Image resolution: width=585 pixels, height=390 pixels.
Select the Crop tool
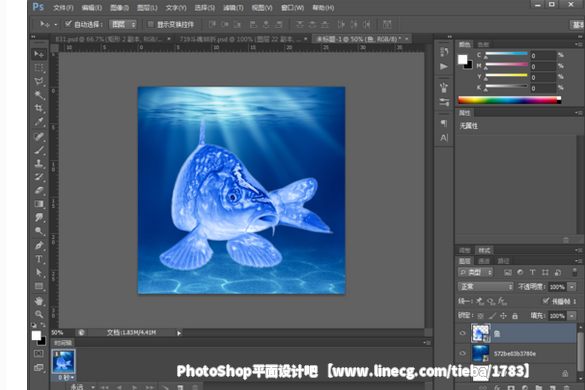39,108
